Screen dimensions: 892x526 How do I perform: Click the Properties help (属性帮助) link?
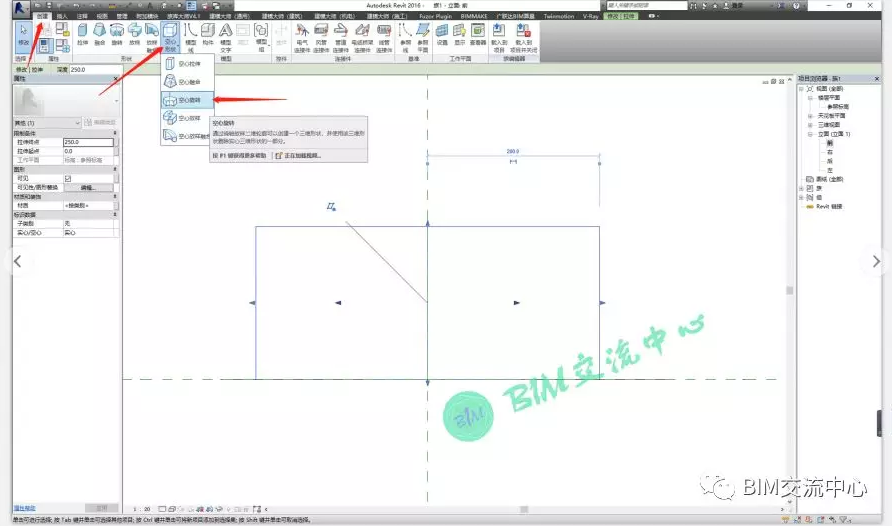click(x=24, y=508)
